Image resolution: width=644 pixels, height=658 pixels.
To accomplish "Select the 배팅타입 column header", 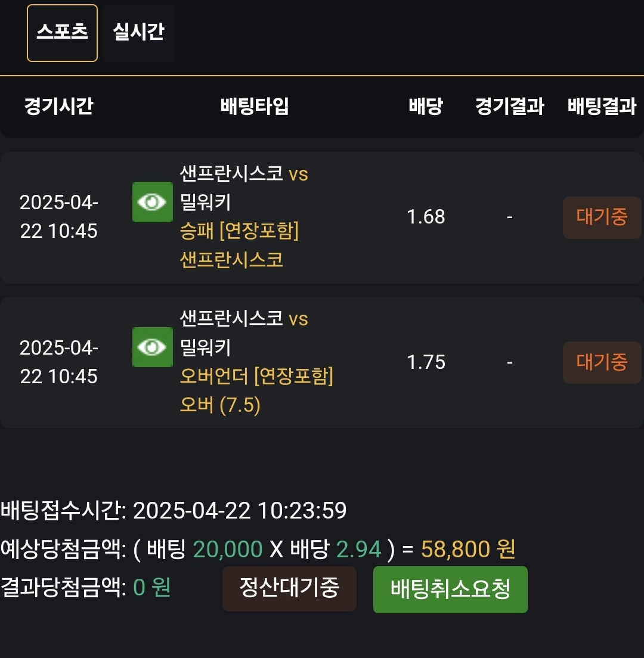I will [x=255, y=107].
